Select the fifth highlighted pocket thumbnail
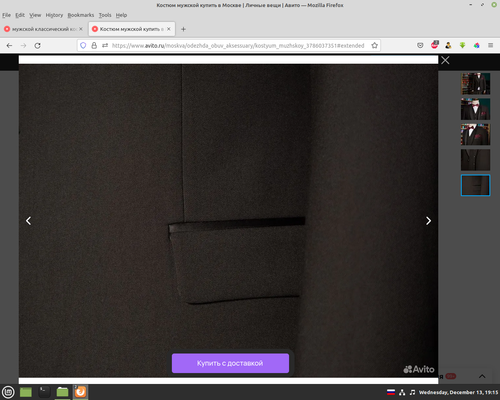Image resolution: width=500 pixels, height=400 pixels. click(x=476, y=185)
